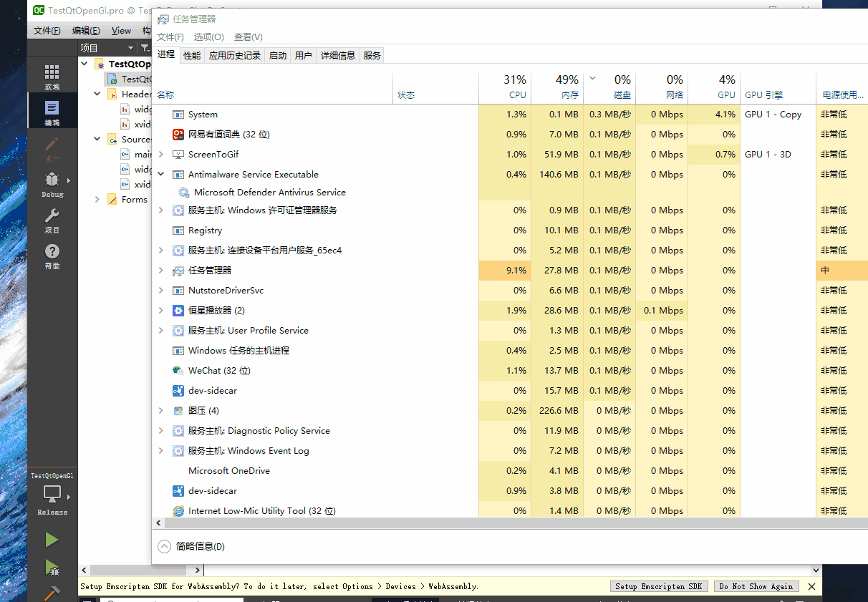Screen dimensions: 868x602
Task: Open Qt Creator View menu
Action: (x=121, y=31)
